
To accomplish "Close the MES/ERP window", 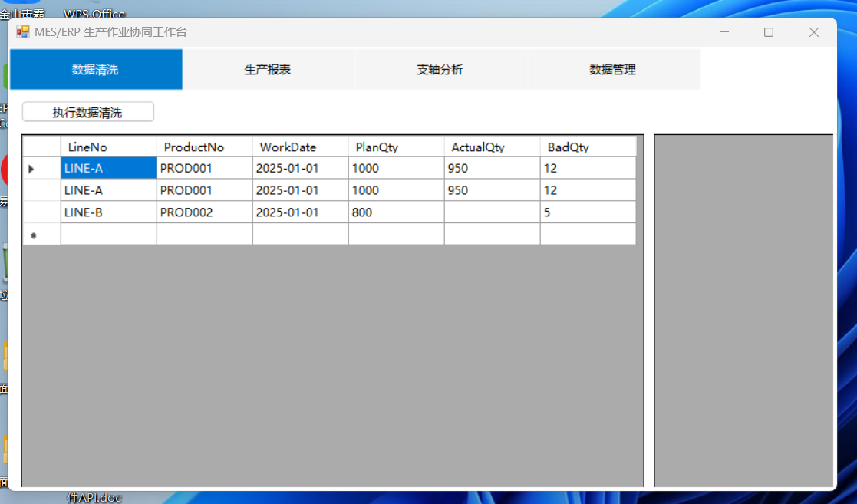I will tap(814, 32).
